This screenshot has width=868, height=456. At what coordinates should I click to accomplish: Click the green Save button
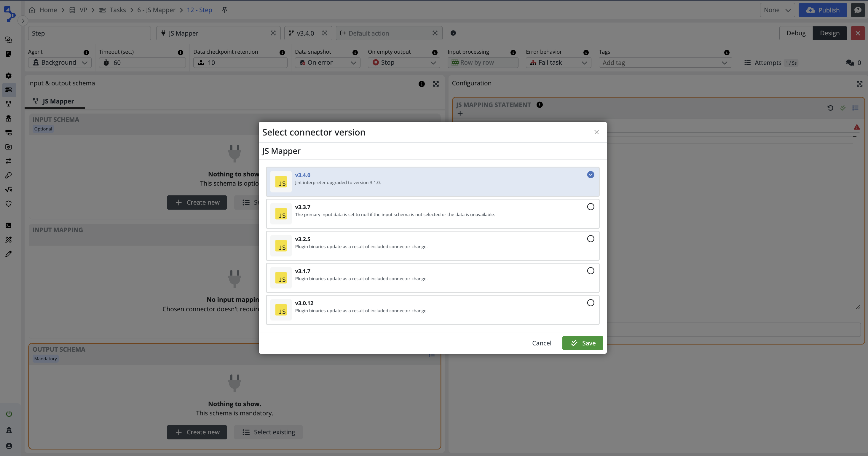click(582, 343)
